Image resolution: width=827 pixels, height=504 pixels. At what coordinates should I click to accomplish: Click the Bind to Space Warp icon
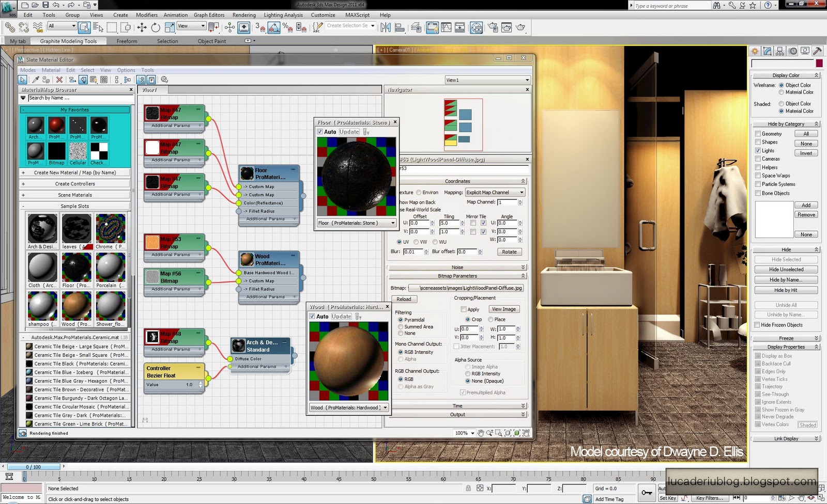pyautogui.click(x=37, y=27)
